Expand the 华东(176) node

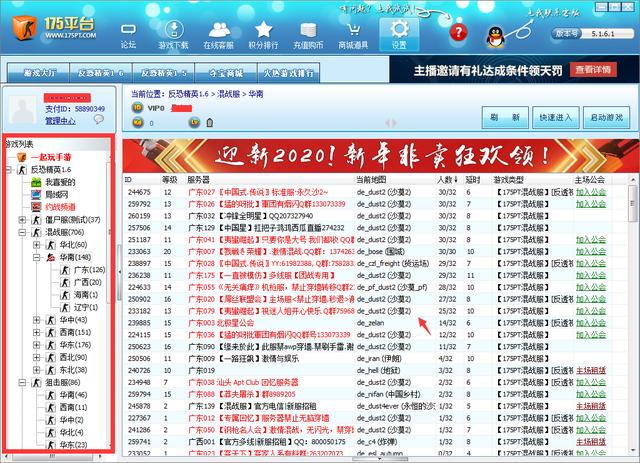click(x=36, y=345)
